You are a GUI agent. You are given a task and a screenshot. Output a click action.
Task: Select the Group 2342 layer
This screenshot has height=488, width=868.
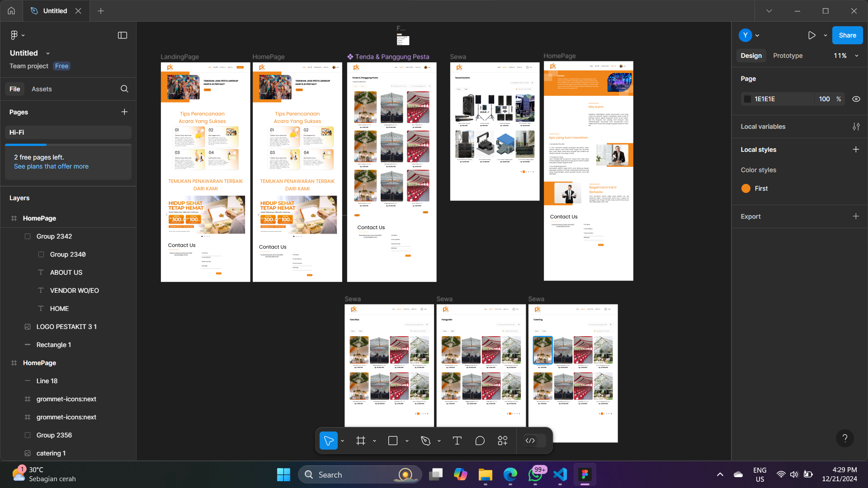[x=54, y=236]
